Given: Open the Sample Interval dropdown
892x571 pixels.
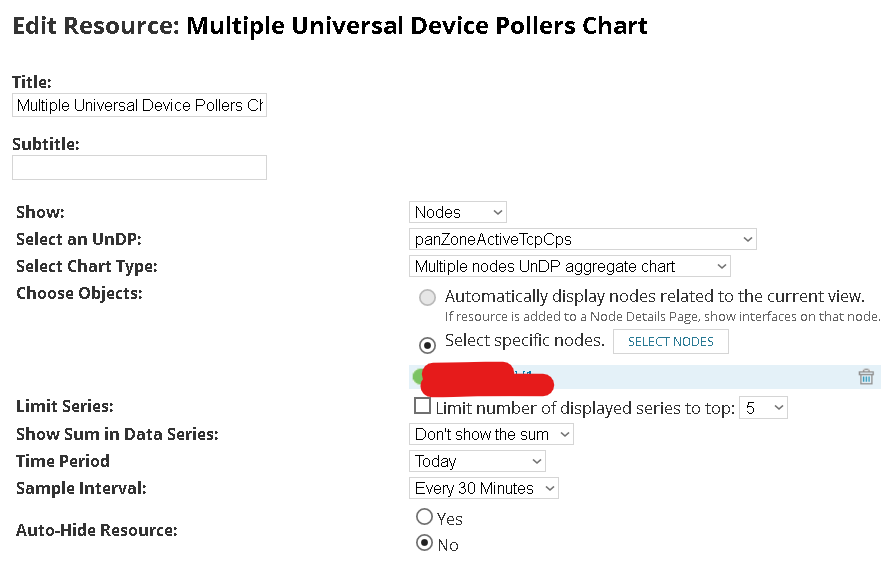Looking at the screenshot, I should tap(484, 488).
